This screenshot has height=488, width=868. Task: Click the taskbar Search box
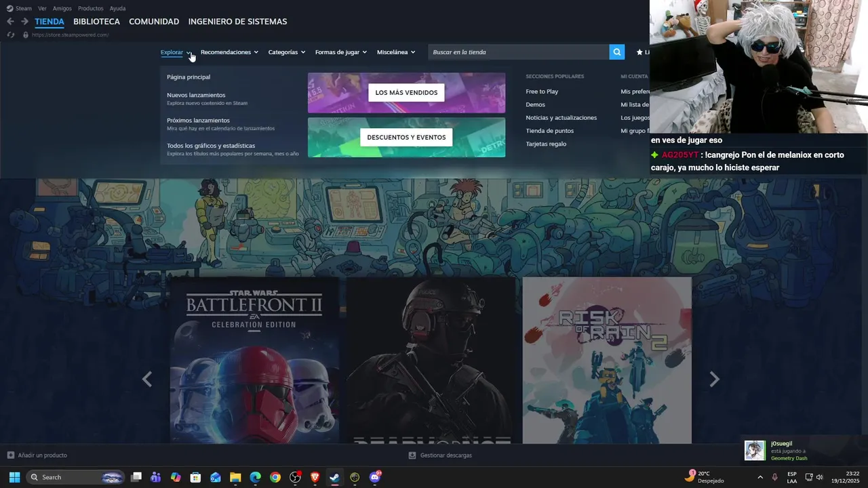(x=76, y=477)
